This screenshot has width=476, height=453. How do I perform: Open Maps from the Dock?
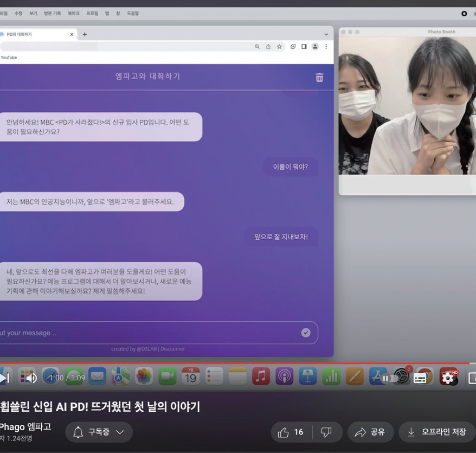pyautogui.click(x=120, y=376)
